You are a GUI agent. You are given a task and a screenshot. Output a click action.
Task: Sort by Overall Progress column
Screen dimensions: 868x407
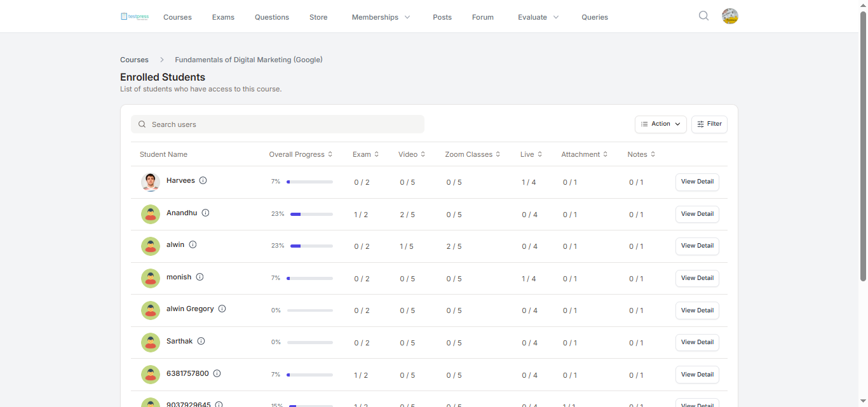[301, 154]
